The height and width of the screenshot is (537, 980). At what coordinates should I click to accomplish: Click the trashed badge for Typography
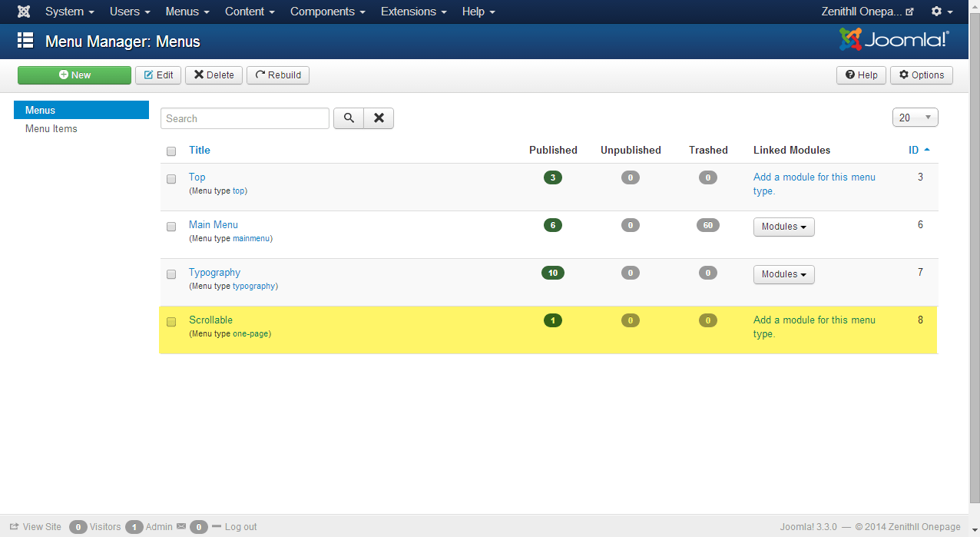point(708,273)
